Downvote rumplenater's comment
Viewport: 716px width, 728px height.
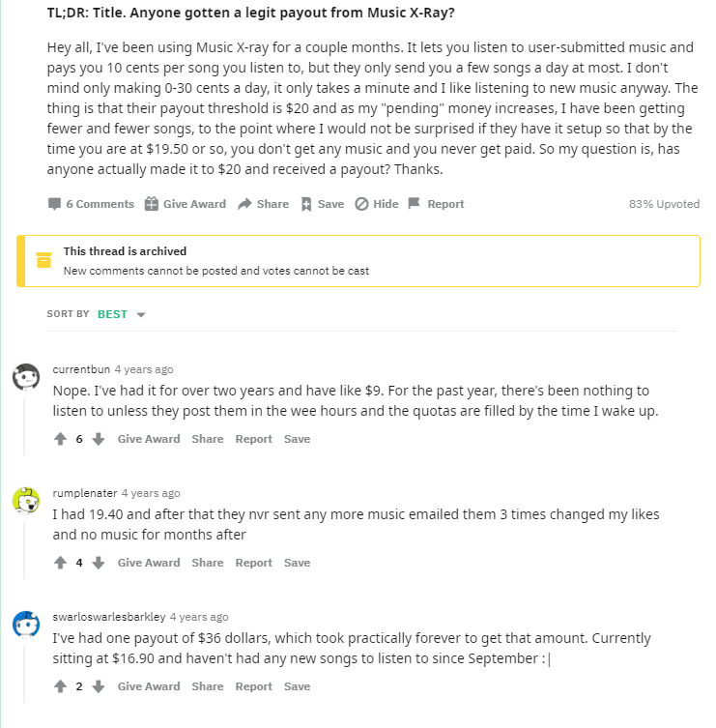[x=98, y=563]
